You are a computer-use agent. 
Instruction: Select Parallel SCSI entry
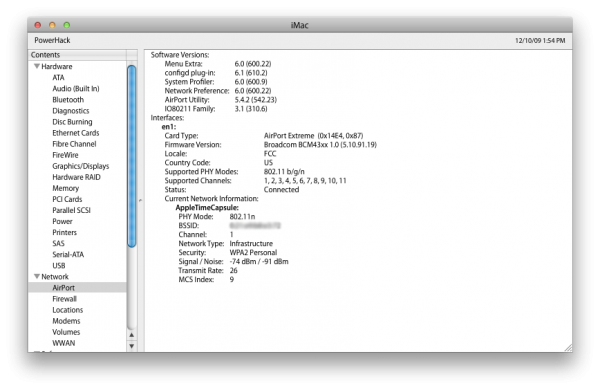tap(72, 210)
